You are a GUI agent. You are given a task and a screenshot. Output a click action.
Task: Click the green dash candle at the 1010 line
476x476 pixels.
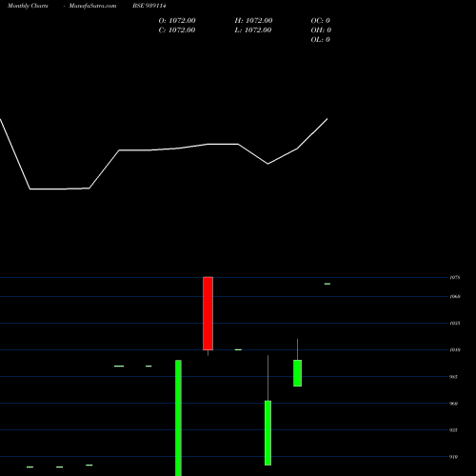point(238,349)
